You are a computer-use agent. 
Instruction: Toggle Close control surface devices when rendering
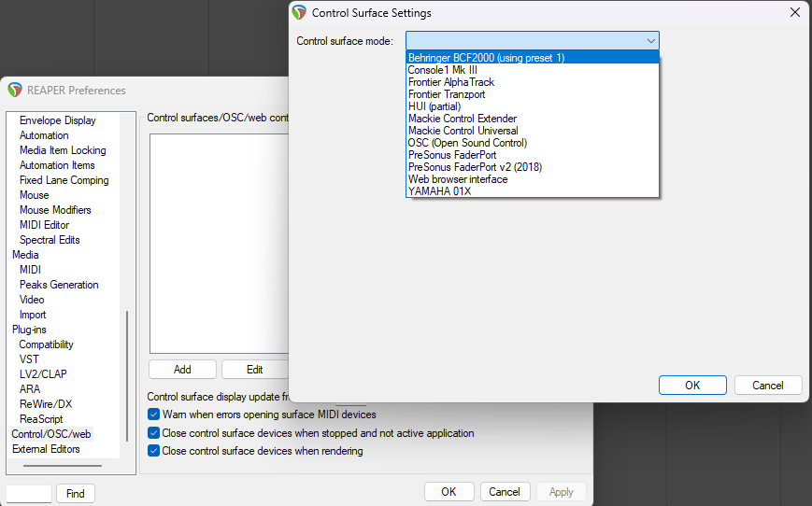point(153,451)
